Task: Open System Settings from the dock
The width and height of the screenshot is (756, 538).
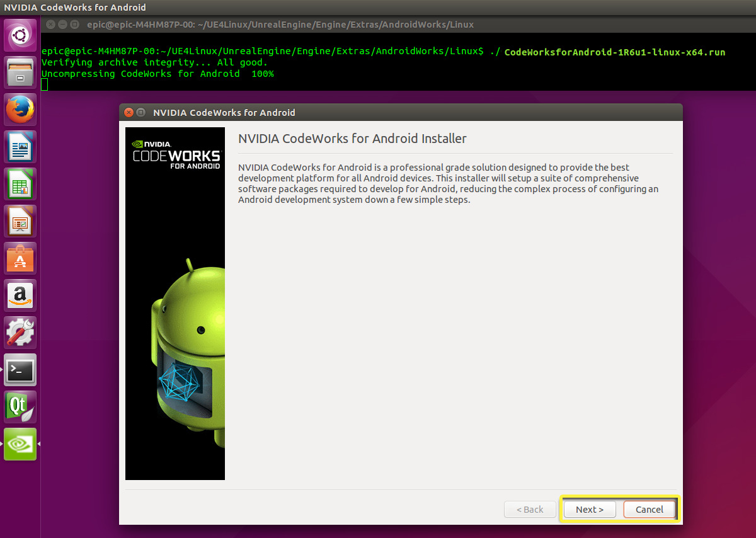Action: [x=20, y=332]
